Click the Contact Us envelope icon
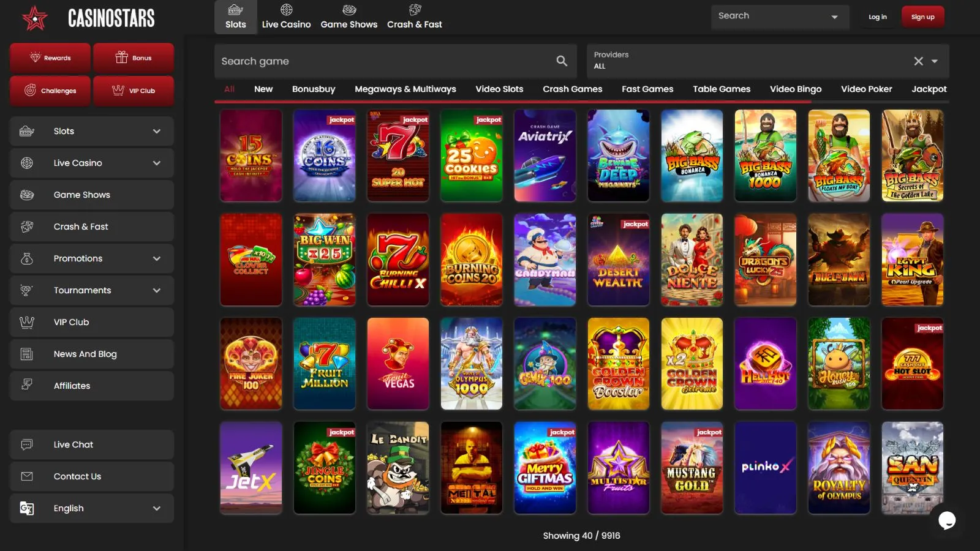Viewport: 980px width, 551px height. [x=27, y=476]
